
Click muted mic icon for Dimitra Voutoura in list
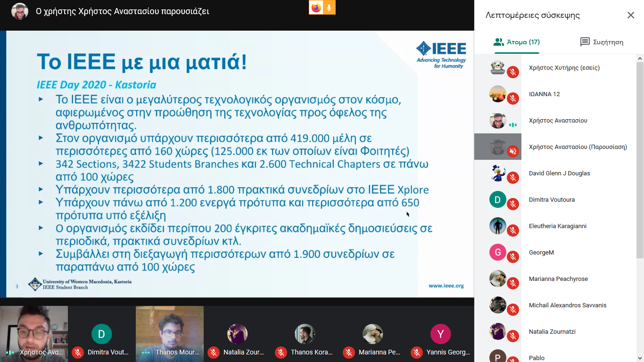point(513,204)
